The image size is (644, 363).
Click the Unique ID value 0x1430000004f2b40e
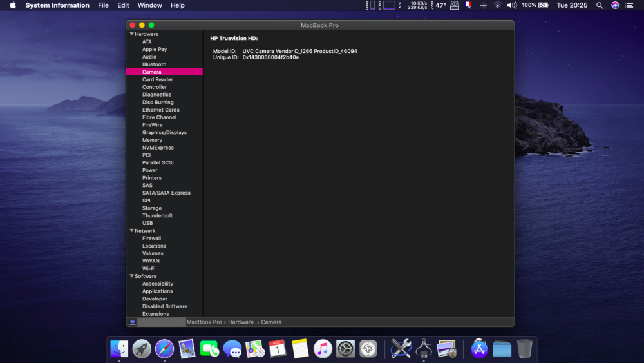coord(270,57)
